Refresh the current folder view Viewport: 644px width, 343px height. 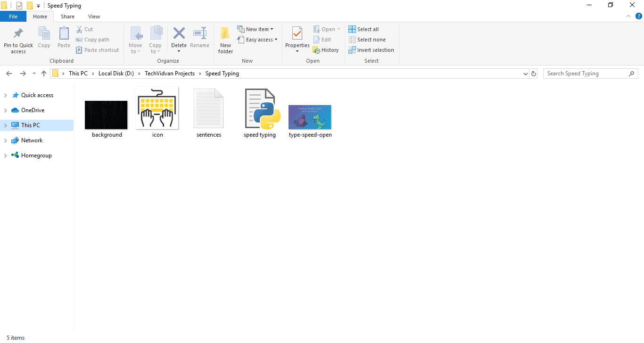coord(534,73)
